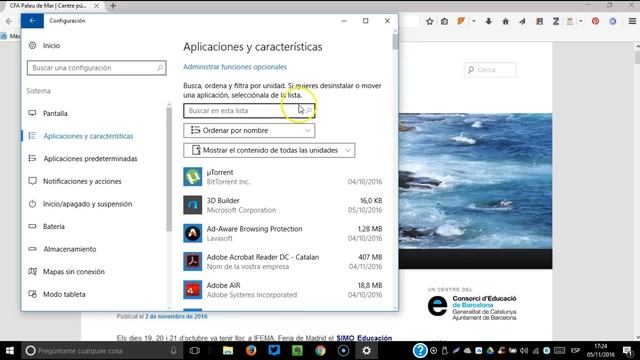
Task: Open File Explorer from the taskbar
Action: 228,351
